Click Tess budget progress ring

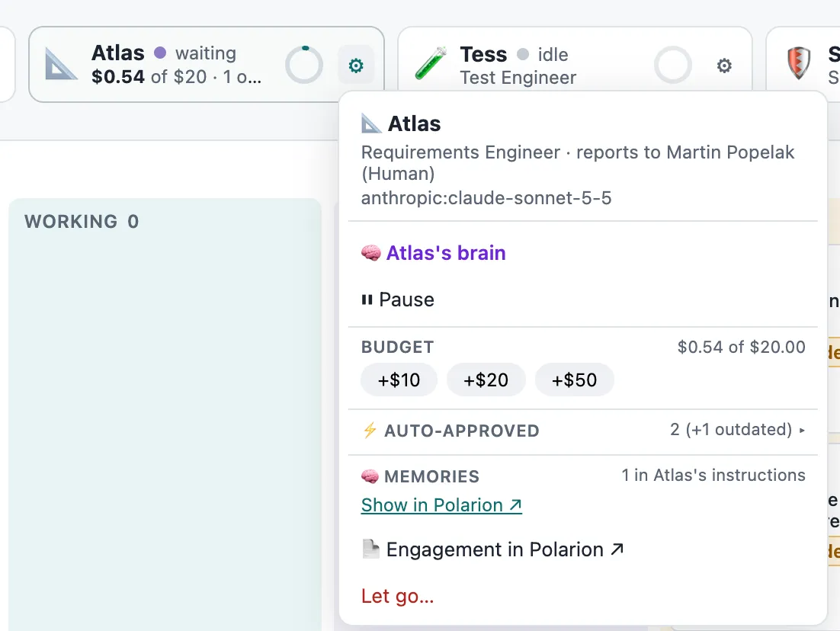coord(672,65)
